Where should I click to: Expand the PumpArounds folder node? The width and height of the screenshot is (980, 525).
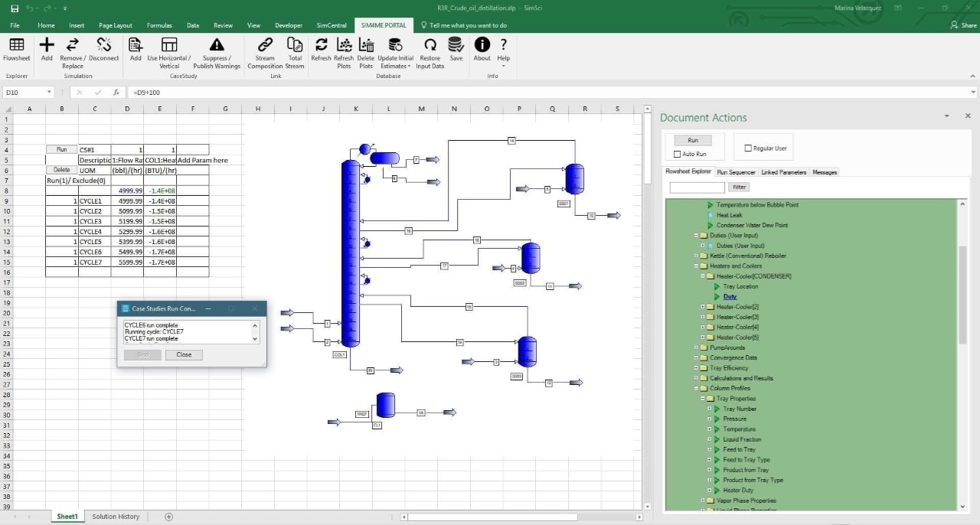pos(696,347)
